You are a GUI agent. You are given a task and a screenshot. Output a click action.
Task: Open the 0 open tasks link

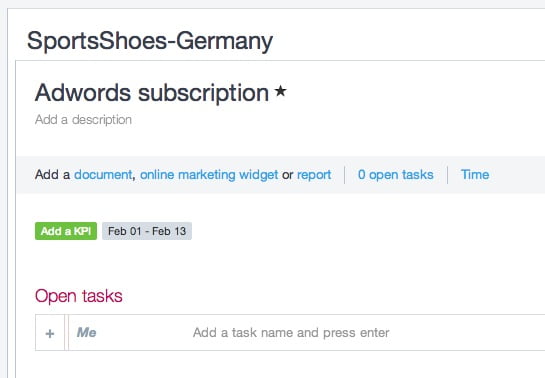coord(396,175)
